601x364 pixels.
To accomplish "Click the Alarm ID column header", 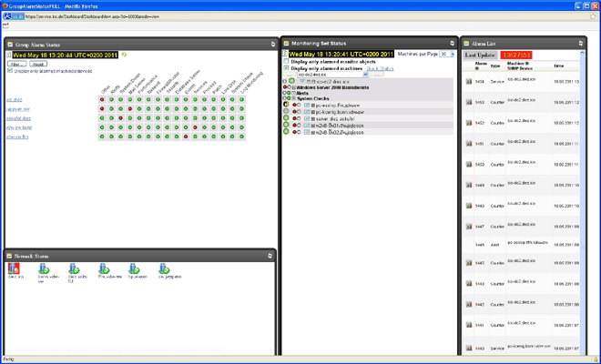I will coord(481,66).
